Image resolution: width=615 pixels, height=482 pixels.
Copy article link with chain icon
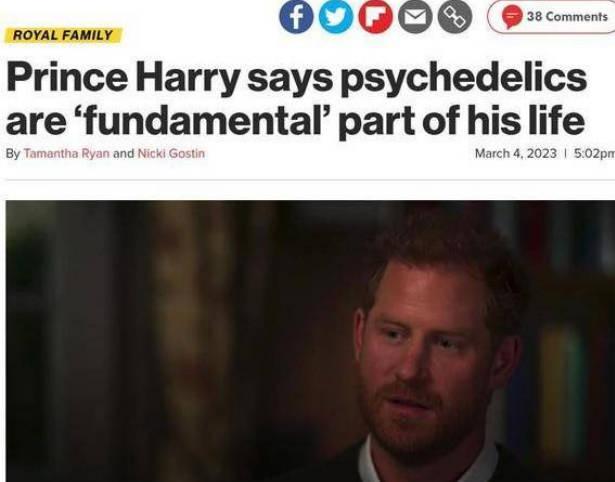coord(455,16)
